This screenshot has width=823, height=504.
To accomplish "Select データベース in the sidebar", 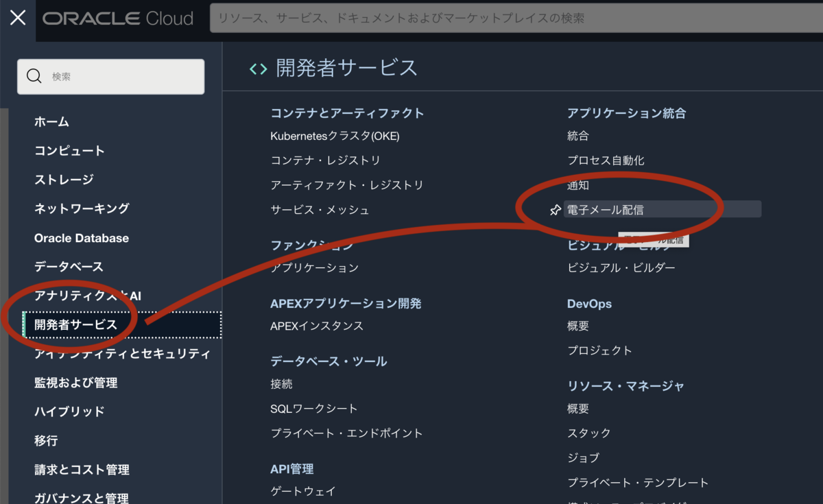I will 69,266.
